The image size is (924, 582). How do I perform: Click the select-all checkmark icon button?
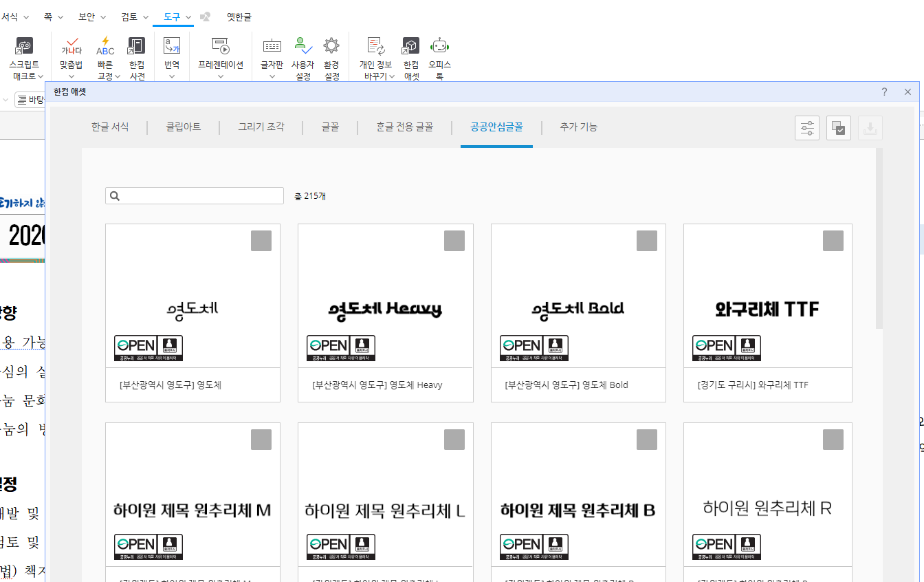[839, 128]
